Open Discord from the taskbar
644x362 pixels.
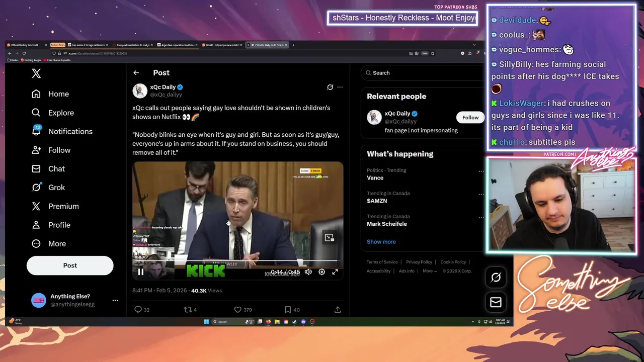coord(303,322)
